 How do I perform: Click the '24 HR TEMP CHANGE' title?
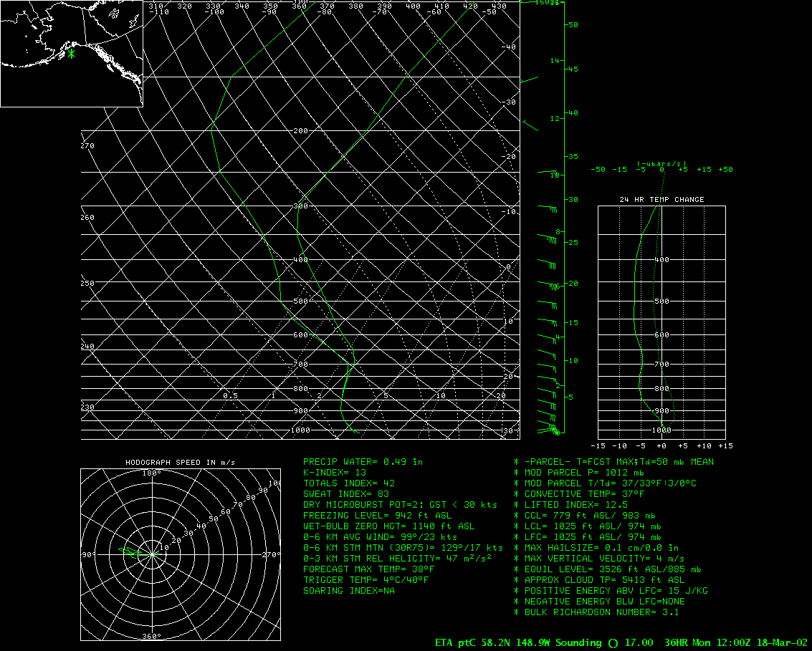pyautogui.click(x=661, y=199)
